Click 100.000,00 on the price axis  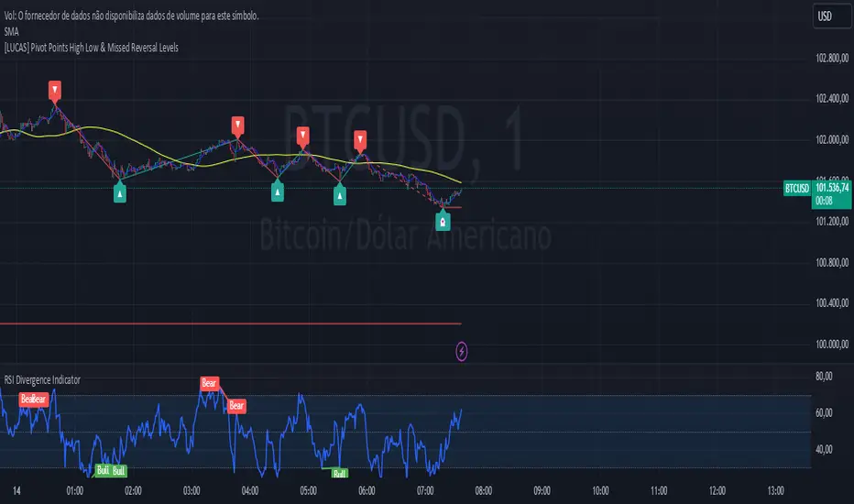click(x=832, y=345)
